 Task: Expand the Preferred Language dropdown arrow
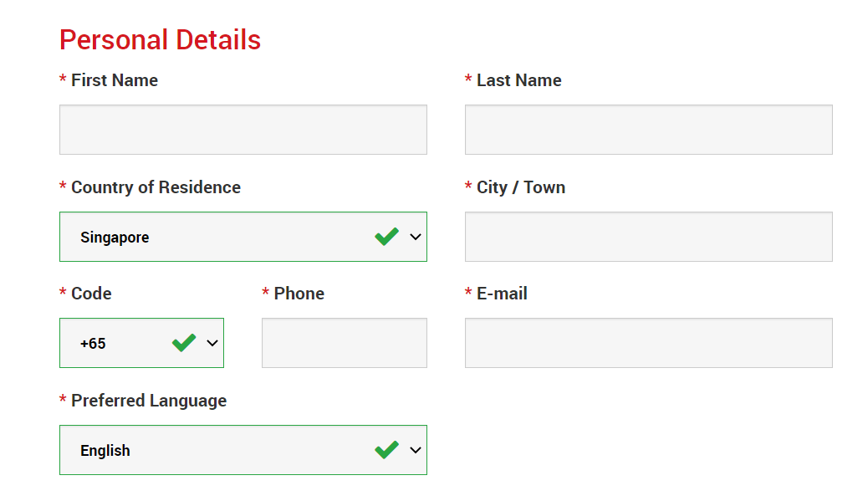(416, 450)
